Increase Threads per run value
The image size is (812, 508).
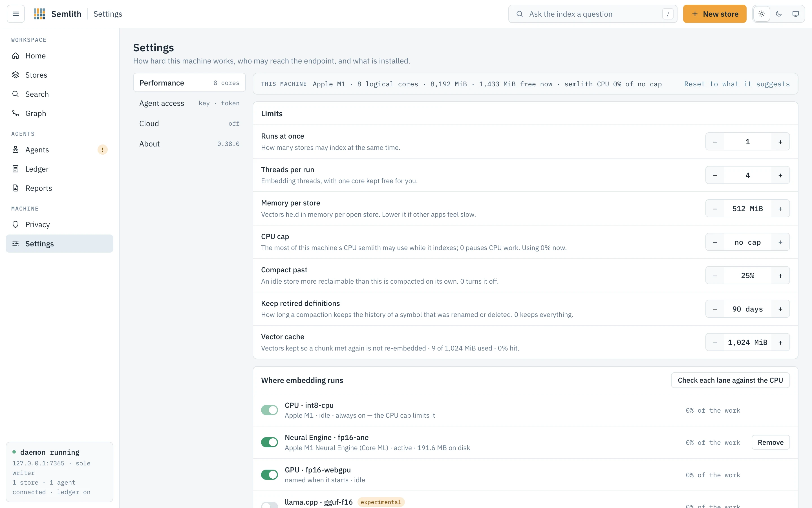[x=780, y=175]
